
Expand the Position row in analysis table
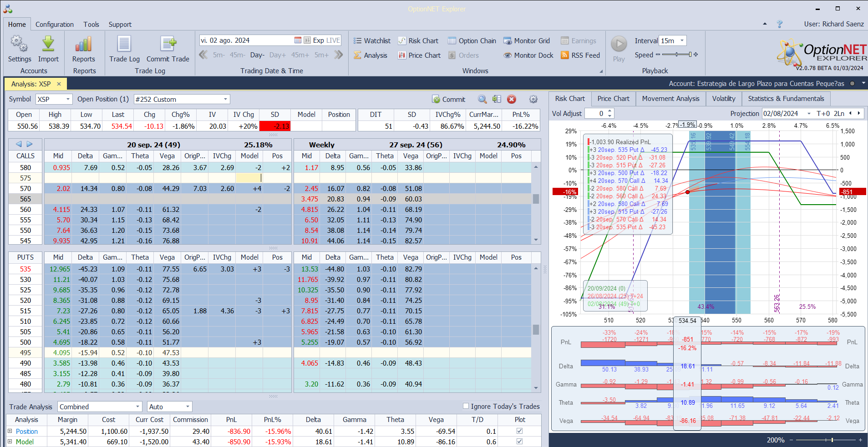tap(10, 431)
